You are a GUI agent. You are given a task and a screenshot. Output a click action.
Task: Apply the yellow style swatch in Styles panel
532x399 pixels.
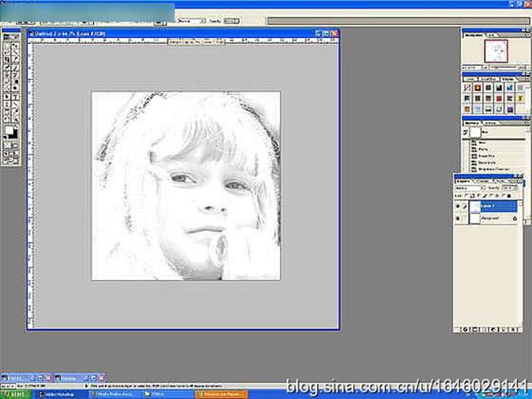point(520,98)
